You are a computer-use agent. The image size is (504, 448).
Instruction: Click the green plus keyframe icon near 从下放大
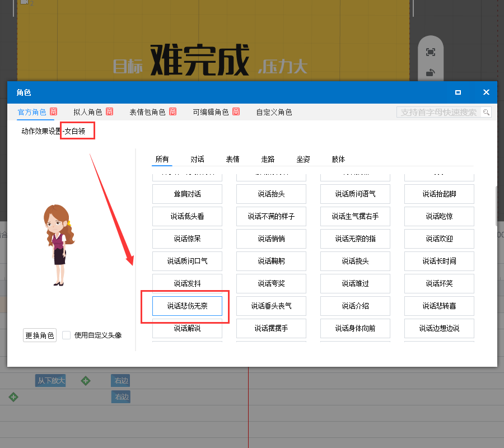[86, 381]
